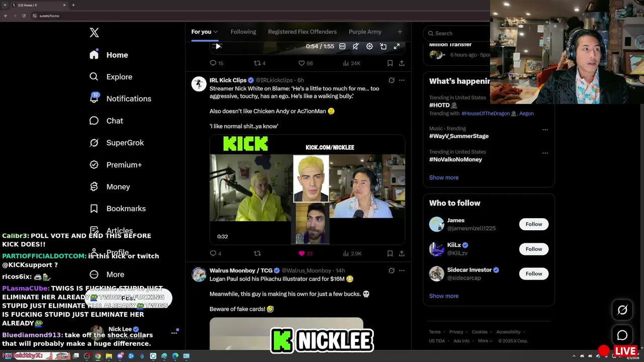Open Walrus Moonboy profile avatar
Viewport: 644px width, 362px height.
coord(199,275)
